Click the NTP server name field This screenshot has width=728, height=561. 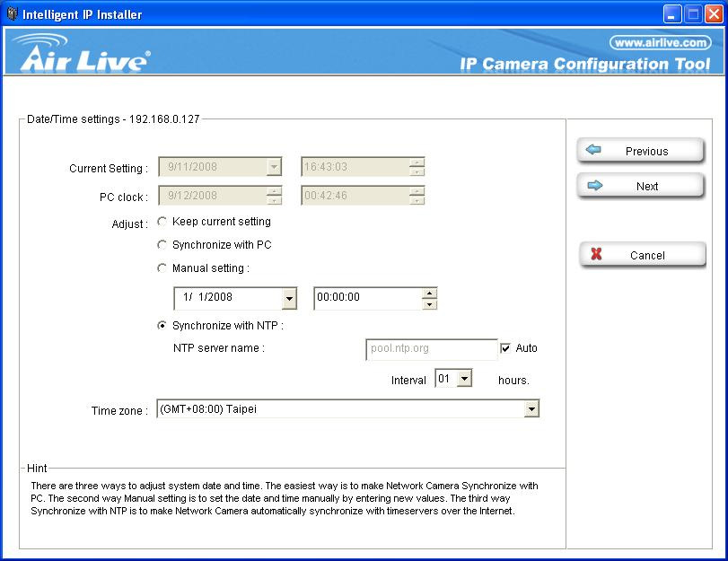pos(431,349)
